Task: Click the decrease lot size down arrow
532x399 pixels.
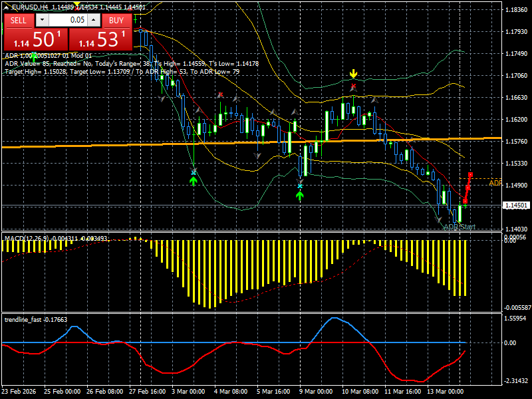Action: (42, 21)
